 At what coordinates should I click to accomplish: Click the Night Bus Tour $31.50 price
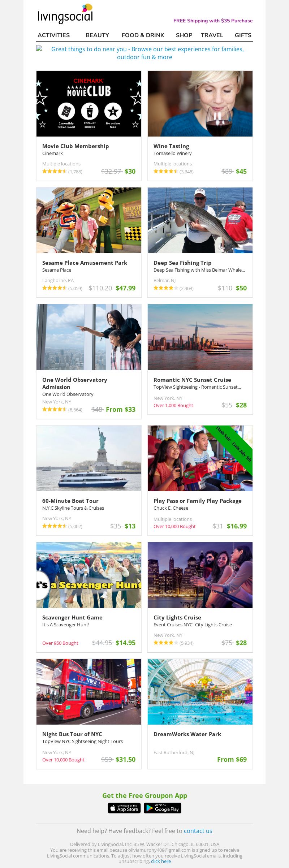point(125,759)
